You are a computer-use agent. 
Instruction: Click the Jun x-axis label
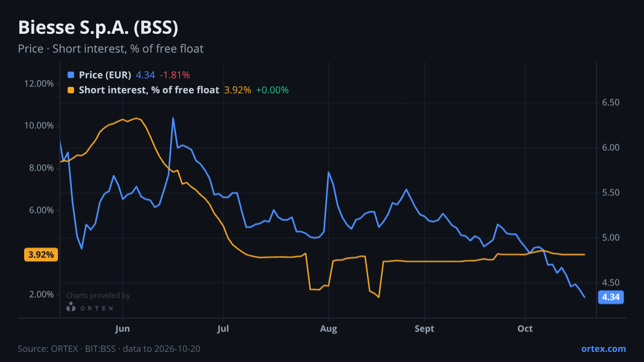pyautogui.click(x=123, y=329)
